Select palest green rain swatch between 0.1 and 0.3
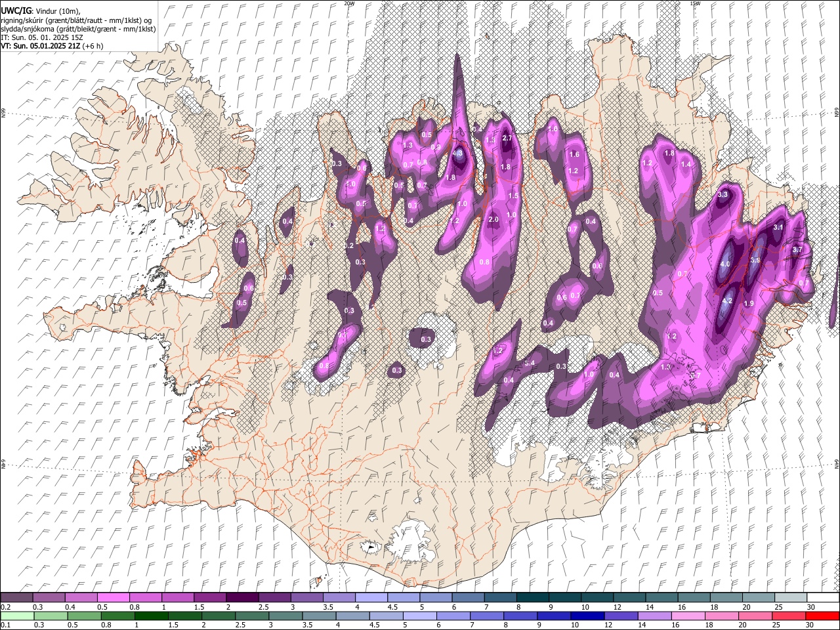 pos(16,616)
